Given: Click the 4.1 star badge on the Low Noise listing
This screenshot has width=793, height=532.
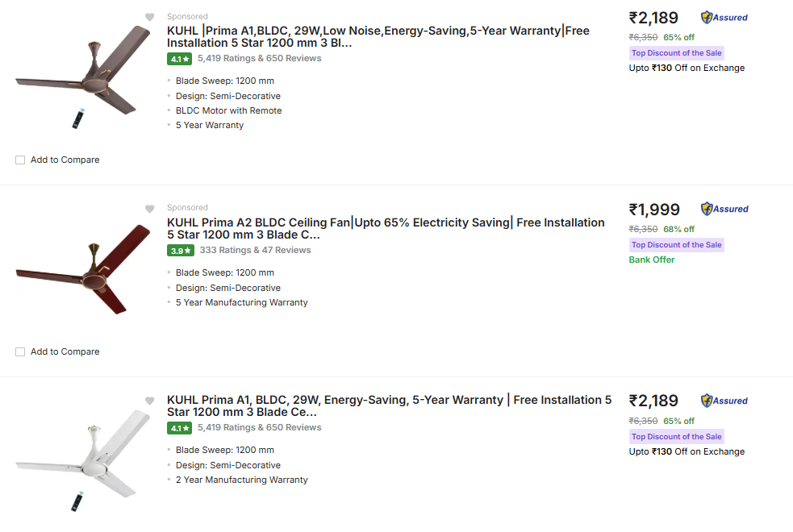Looking at the screenshot, I should 180,59.
